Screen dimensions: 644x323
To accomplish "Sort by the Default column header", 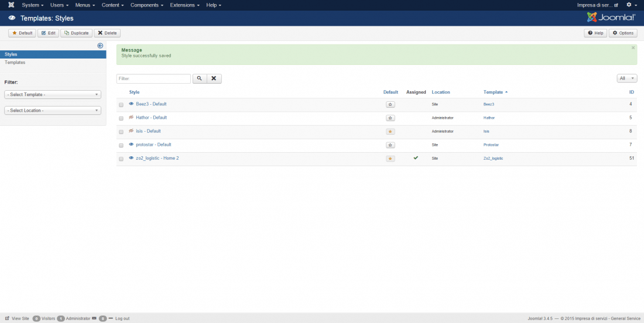I will (x=390, y=92).
